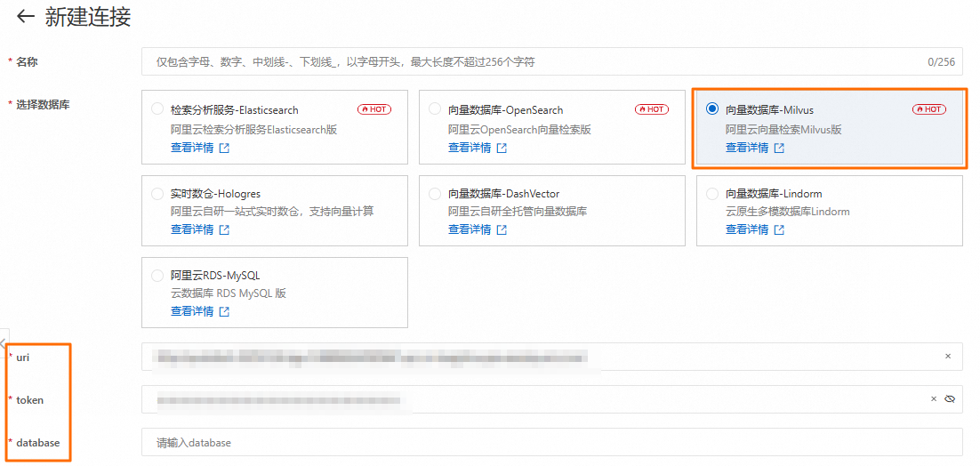Open 查看详情 link for RDS-MySQL
This screenshot has width=980, height=466.
pos(192,311)
